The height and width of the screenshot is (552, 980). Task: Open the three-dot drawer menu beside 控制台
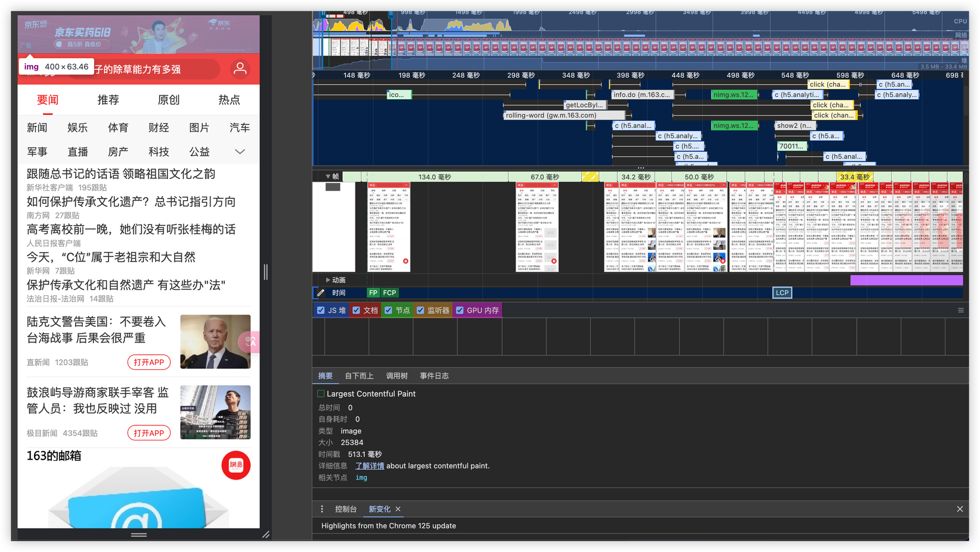322,509
